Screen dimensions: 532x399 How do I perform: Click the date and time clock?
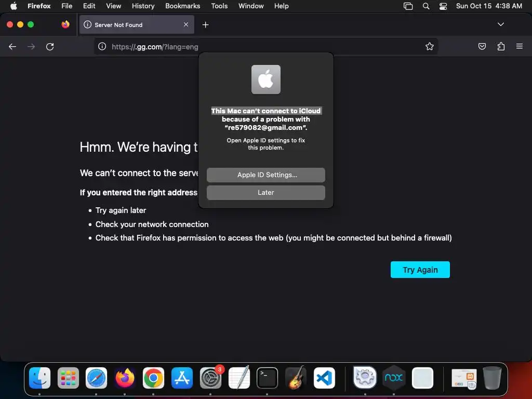[x=489, y=6]
